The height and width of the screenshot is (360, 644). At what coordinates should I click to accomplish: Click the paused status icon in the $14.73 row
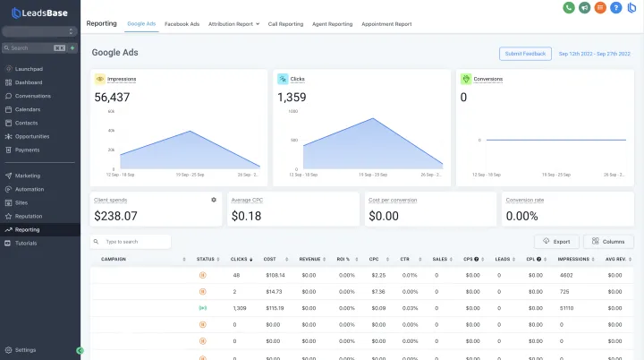coord(202,292)
